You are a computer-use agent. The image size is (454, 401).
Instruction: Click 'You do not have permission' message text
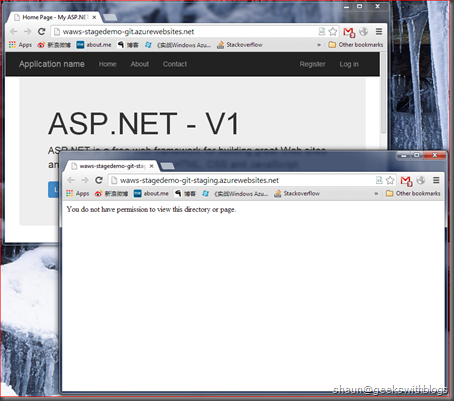click(x=151, y=209)
